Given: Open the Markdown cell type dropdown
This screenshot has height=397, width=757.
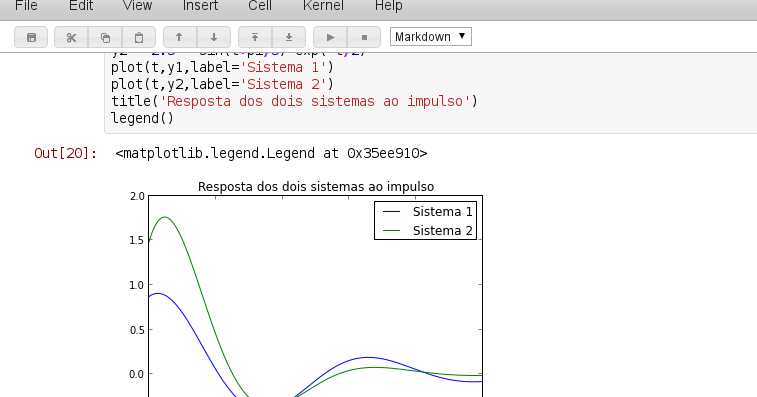Looking at the screenshot, I should (x=431, y=37).
